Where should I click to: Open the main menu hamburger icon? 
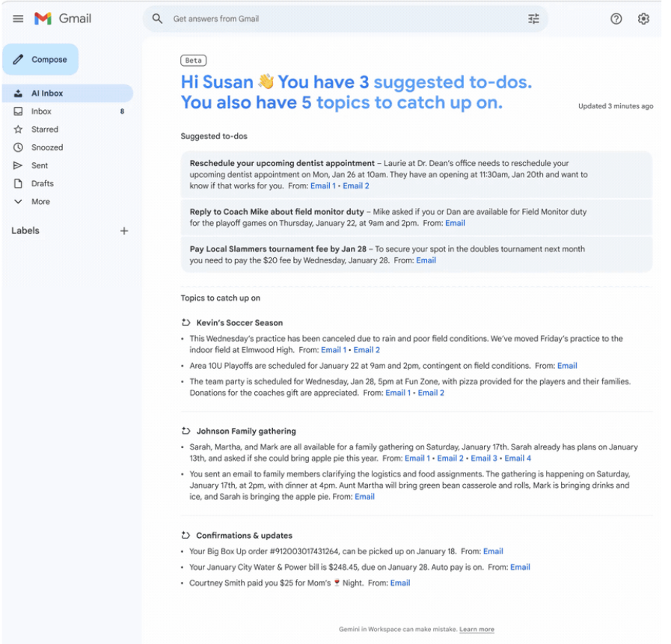[x=18, y=19]
